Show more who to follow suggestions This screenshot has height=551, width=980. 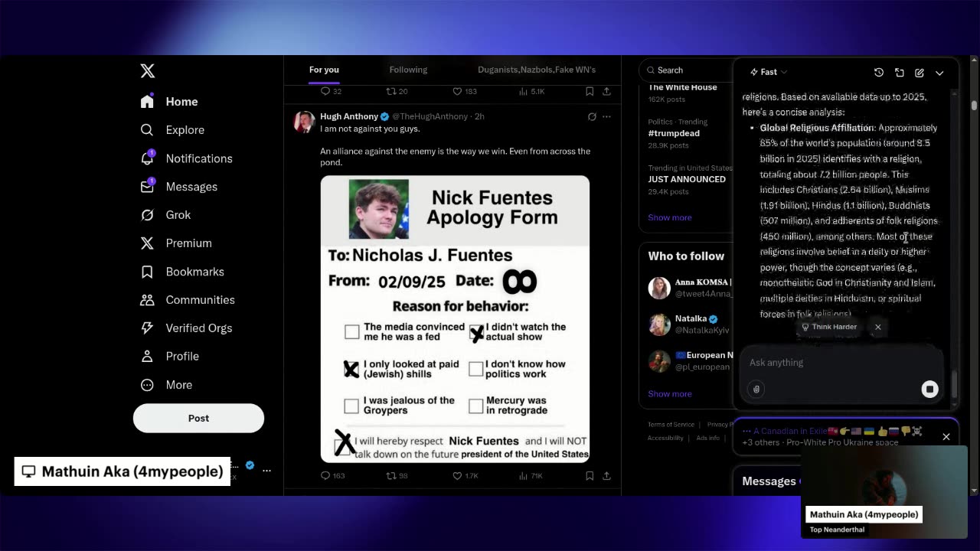pos(670,393)
